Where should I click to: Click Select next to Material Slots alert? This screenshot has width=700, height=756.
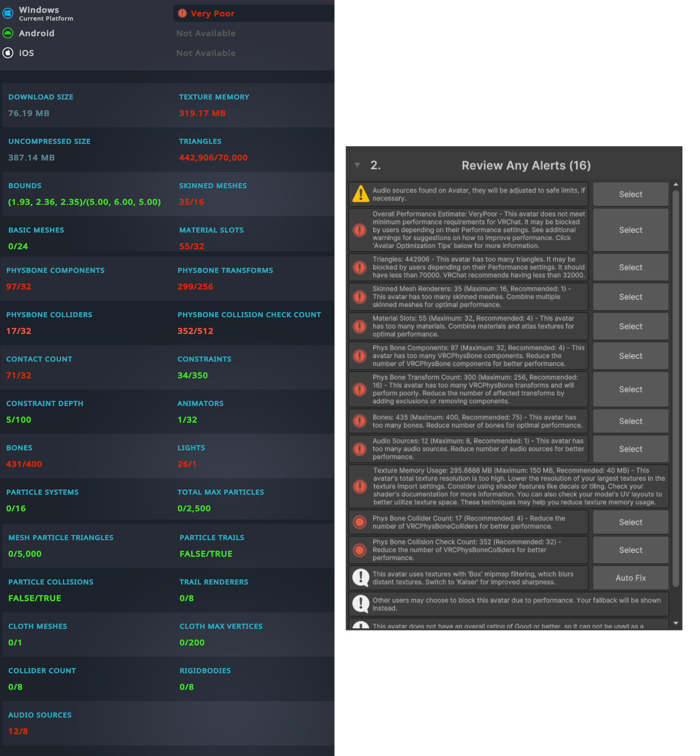[630, 326]
